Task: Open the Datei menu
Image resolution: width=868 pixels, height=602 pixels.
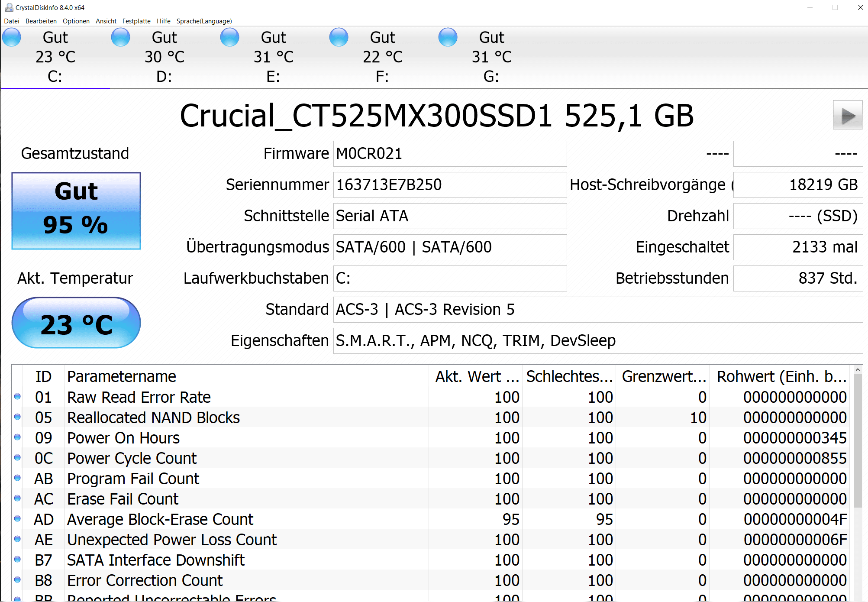Action: [x=12, y=21]
